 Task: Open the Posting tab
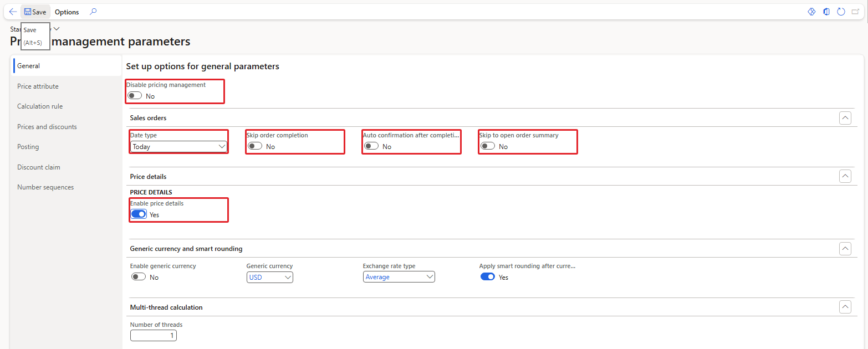point(67,147)
